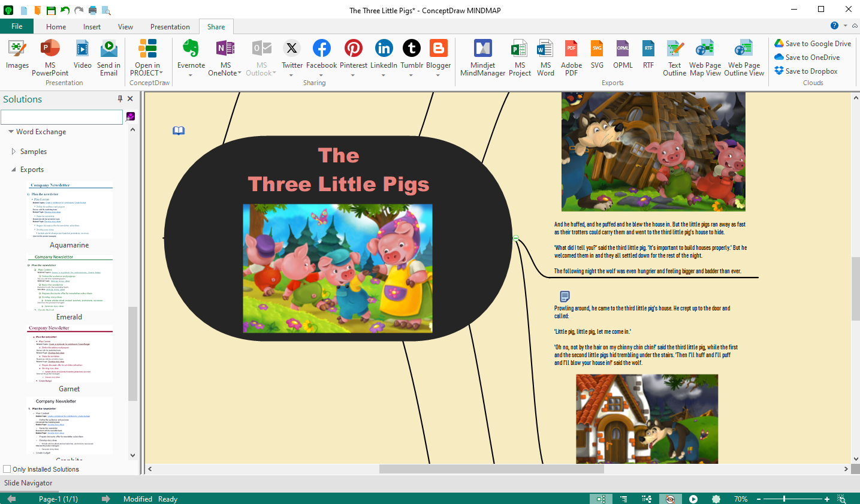Viewport: 860px width, 504px height.
Task: Open the Facebook share dropdown arrow
Action: point(321,76)
